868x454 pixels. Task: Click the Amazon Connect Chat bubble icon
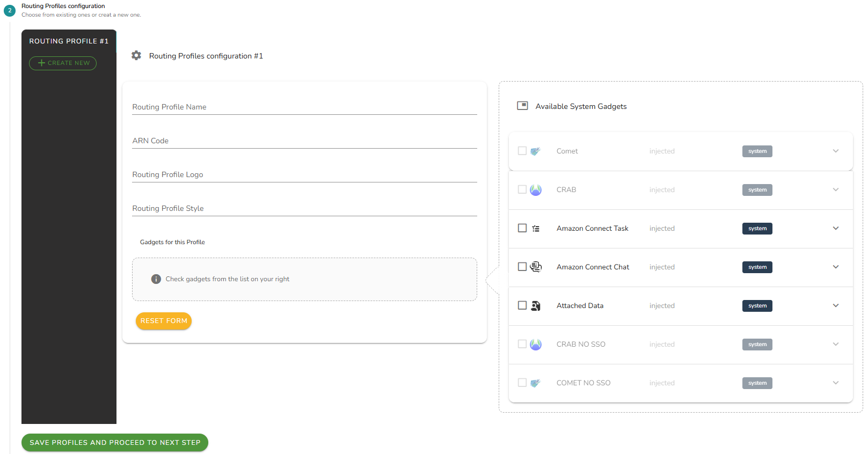[536, 267]
